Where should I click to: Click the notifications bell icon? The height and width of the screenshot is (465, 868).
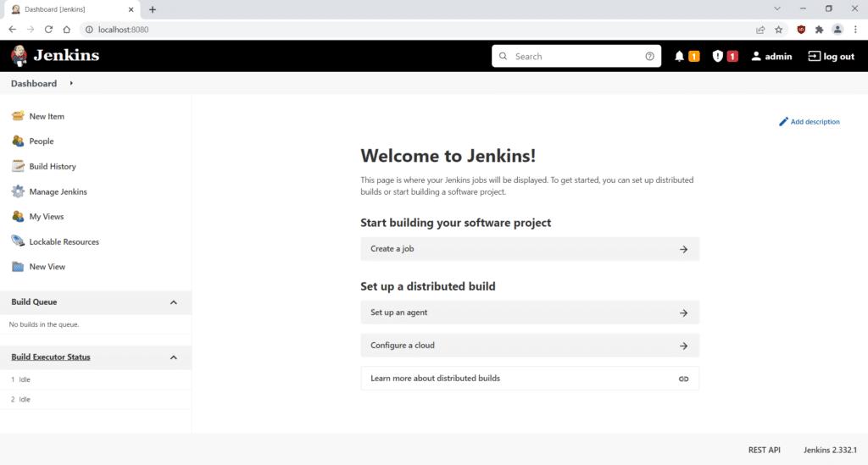(x=679, y=57)
